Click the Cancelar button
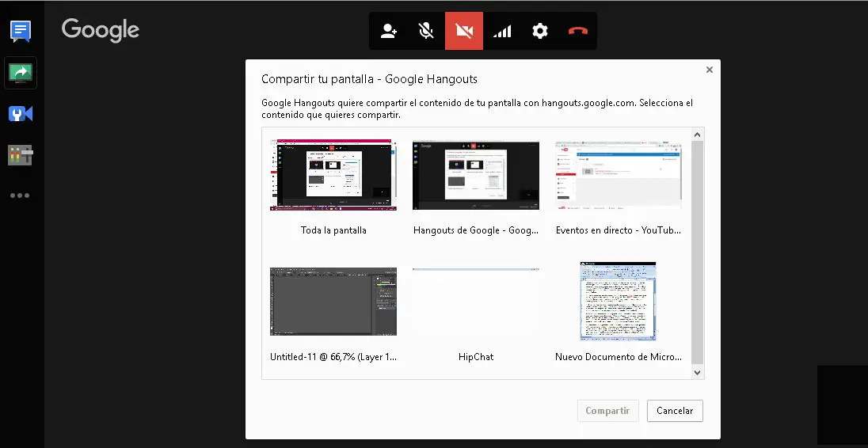The width and height of the screenshot is (868, 448). click(675, 411)
